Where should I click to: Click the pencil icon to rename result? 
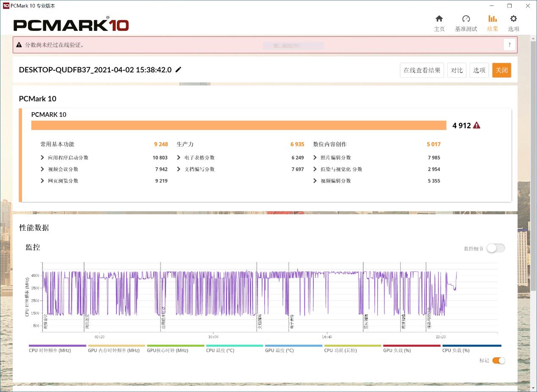pyautogui.click(x=178, y=70)
